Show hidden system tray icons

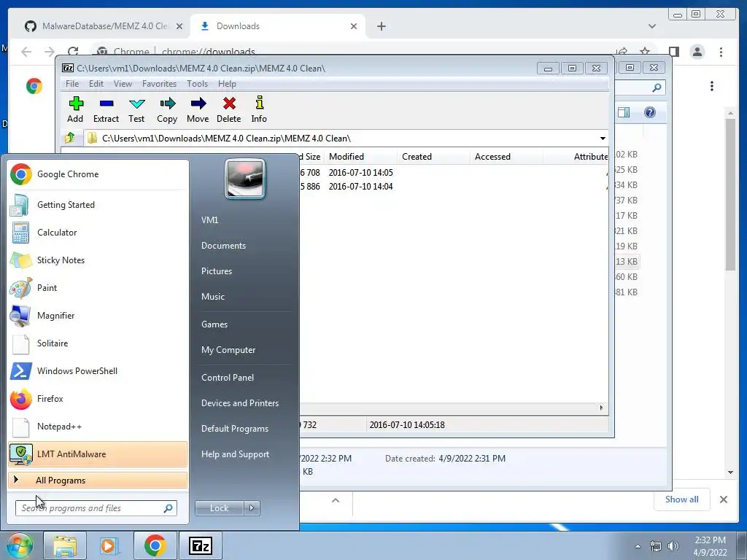point(638,546)
